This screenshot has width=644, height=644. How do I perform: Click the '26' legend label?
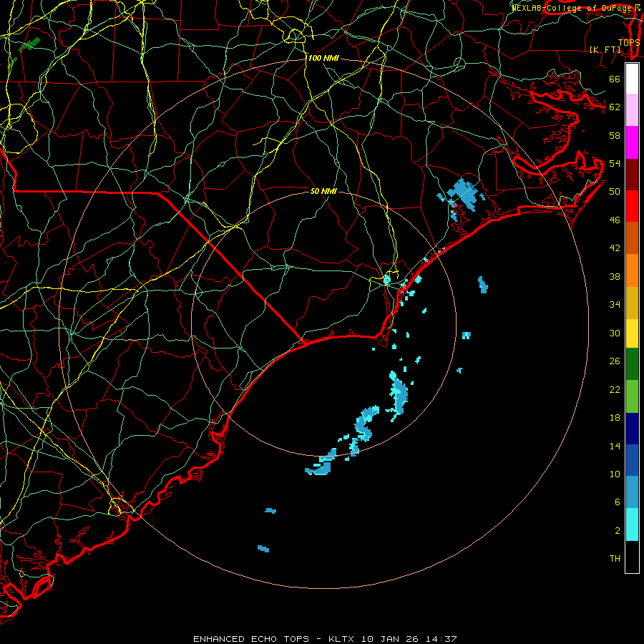point(615,361)
